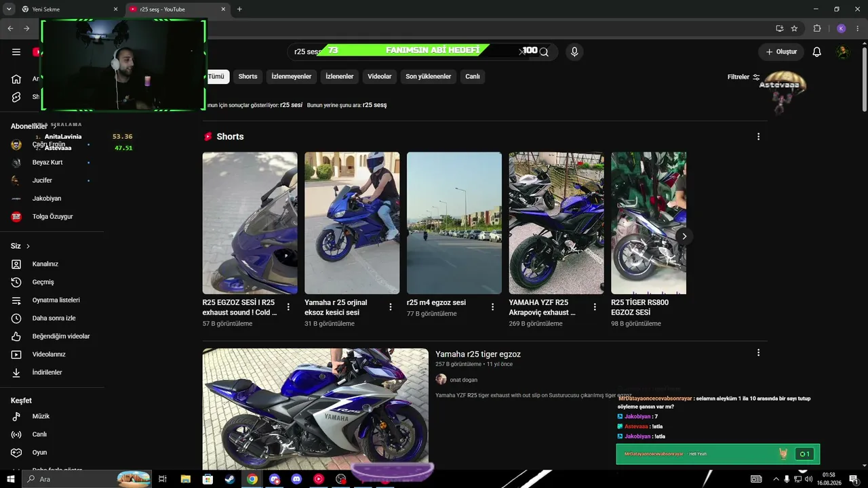This screenshot has width=868, height=488.
Task: Open the Chrome profile K avatar
Action: (842, 28)
